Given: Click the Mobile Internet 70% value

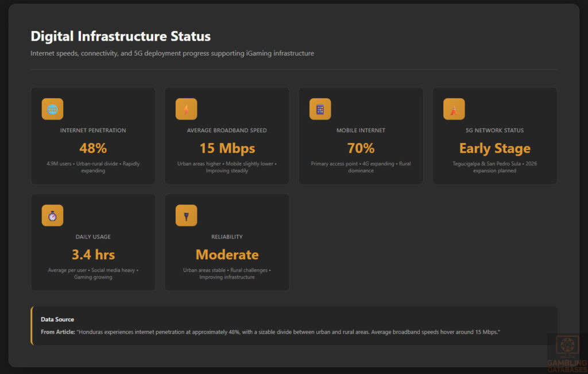Looking at the screenshot, I should (x=361, y=148).
